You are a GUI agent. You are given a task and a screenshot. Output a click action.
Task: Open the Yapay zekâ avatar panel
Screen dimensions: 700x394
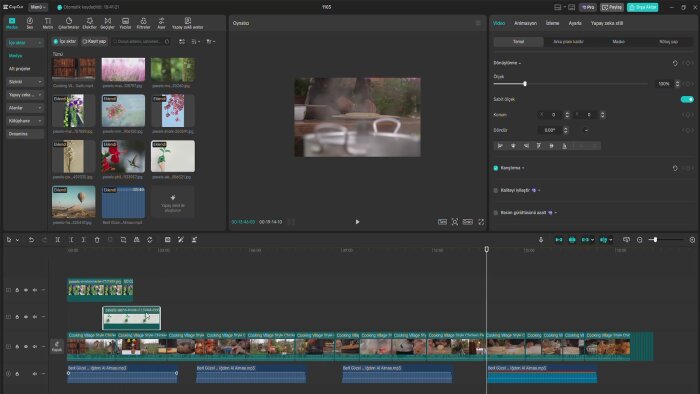coord(188,23)
